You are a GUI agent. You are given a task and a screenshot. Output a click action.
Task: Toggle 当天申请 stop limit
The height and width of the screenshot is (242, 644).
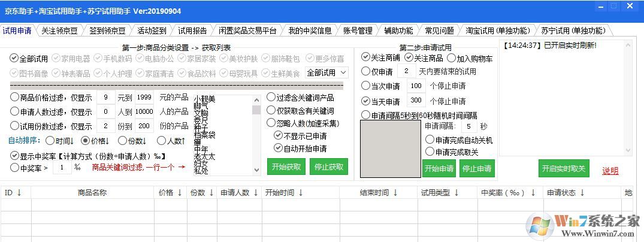(x=381, y=101)
